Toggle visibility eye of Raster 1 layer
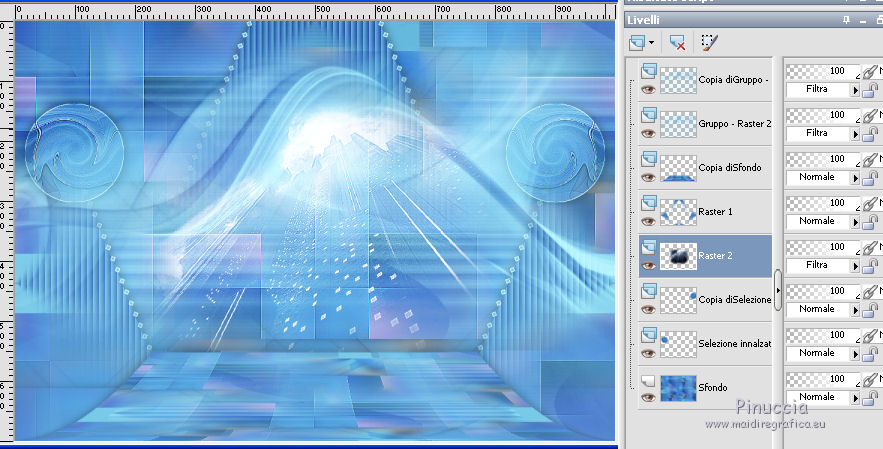The width and height of the screenshot is (883, 449). (x=649, y=221)
